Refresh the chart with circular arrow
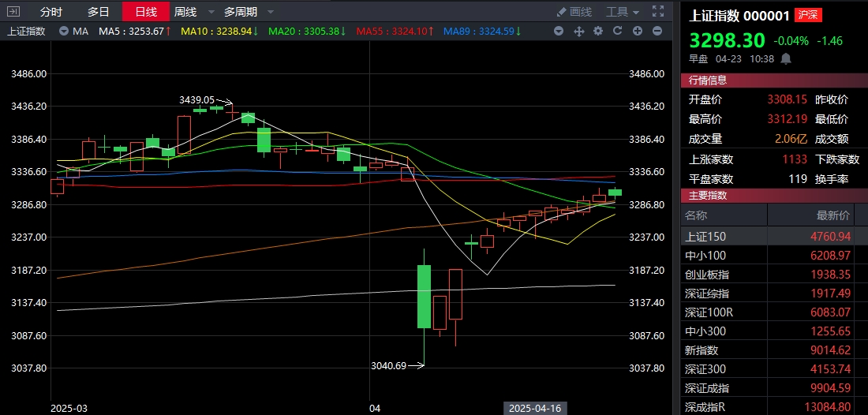The width and height of the screenshot is (868, 415). 617,32
